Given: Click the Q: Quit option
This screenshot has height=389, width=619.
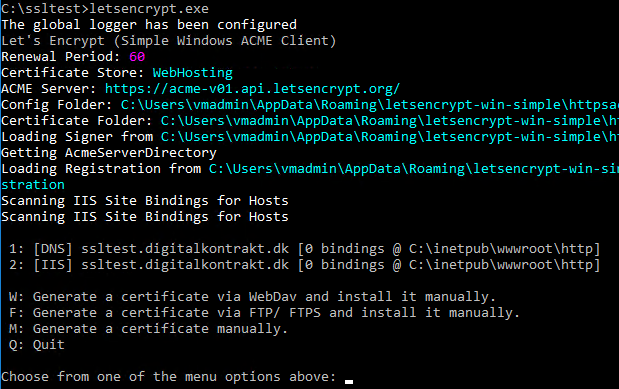Looking at the screenshot, I should [36, 345].
